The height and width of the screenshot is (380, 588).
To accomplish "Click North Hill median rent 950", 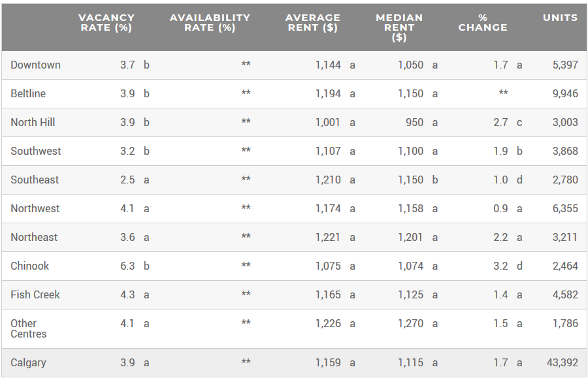I will click(414, 122).
